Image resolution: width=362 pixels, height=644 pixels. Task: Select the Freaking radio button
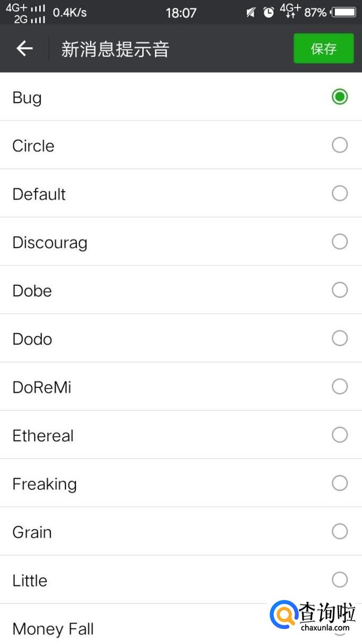(340, 484)
